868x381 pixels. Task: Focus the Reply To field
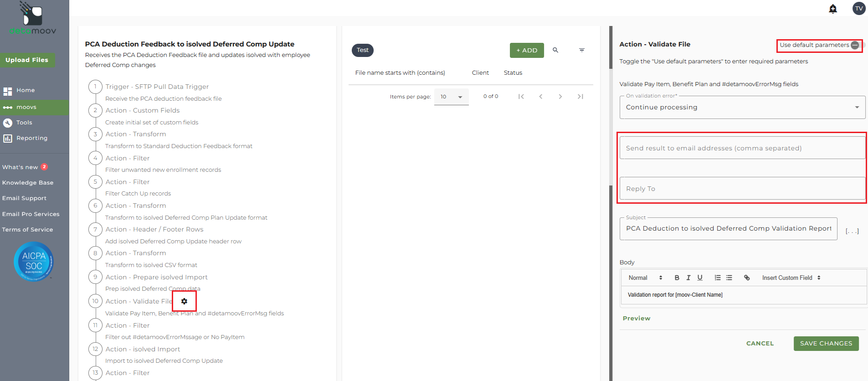tap(742, 189)
